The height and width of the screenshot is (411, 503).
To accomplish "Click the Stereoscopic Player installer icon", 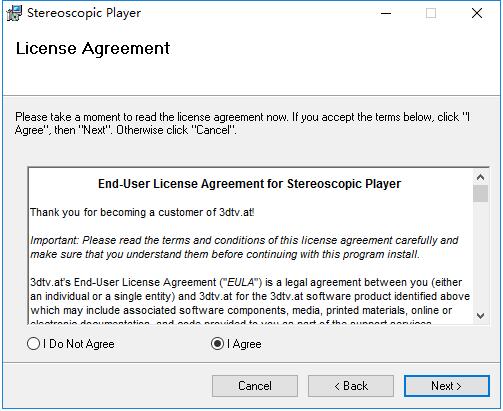I will tap(14, 13).
